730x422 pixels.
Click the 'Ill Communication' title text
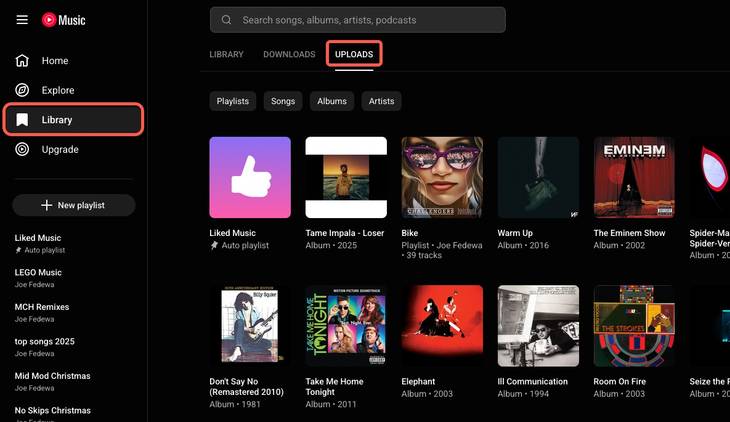pos(533,381)
